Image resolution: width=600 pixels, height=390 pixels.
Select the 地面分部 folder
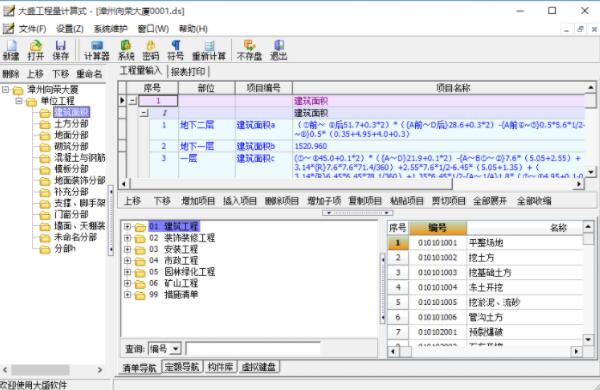tap(71, 135)
